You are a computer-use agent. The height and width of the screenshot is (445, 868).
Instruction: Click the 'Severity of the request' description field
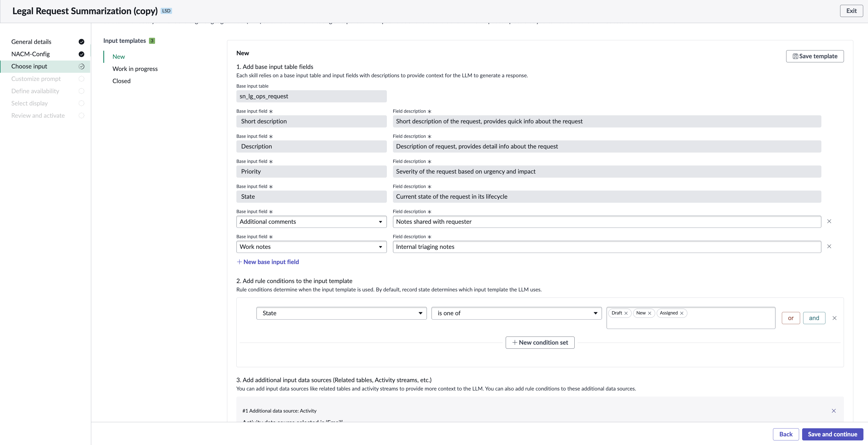(x=607, y=172)
